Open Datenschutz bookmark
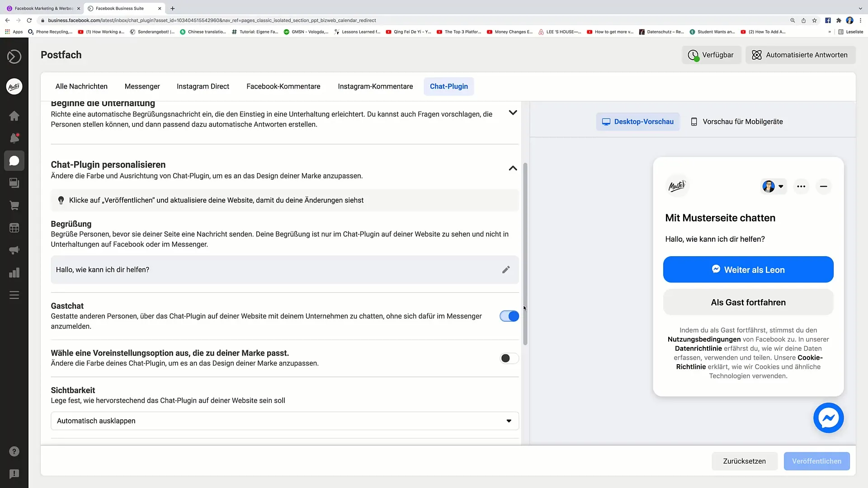868x488 pixels. pyautogui.click(x=661, y=32)
